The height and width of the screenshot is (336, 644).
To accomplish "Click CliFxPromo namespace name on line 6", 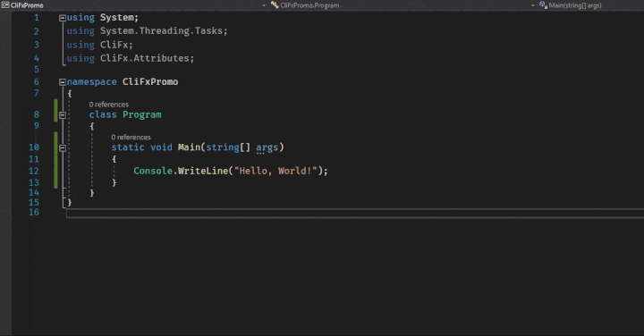I will click(x=150, y=81).
